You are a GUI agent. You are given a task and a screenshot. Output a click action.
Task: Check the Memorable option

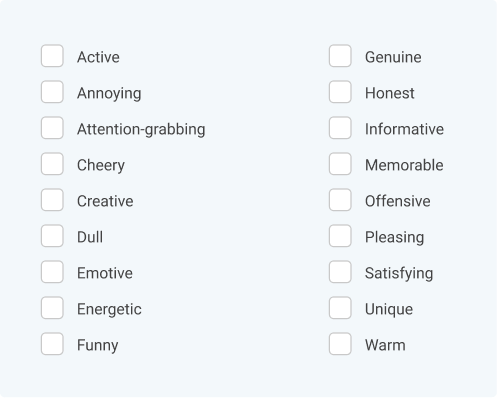pos(340,164)
